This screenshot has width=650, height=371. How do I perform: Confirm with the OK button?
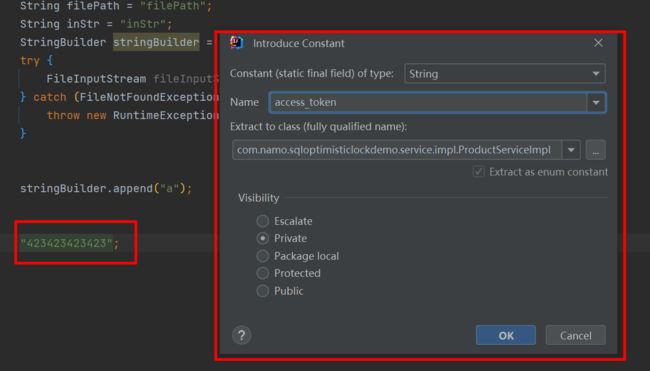click(x=506, y=335)
